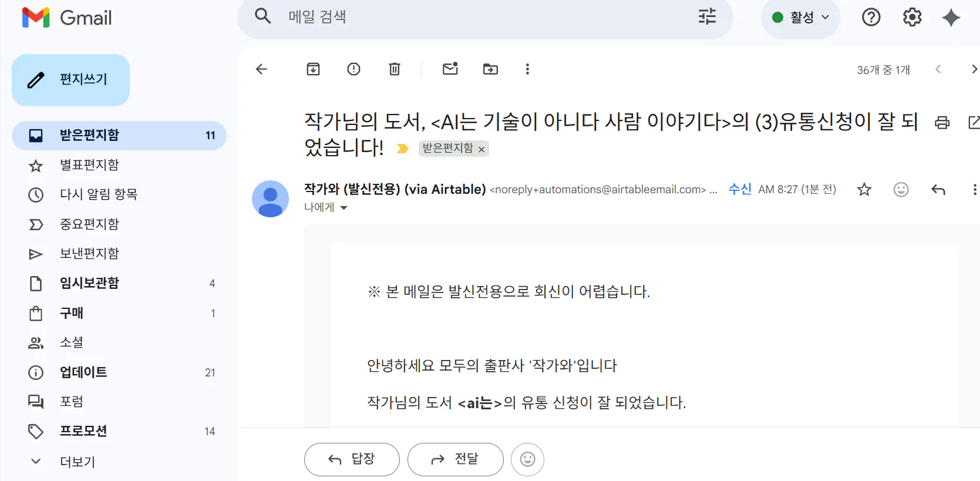Open the 활성 status dropdown
Screen dimensions: 980x481
tap(800, 17)
